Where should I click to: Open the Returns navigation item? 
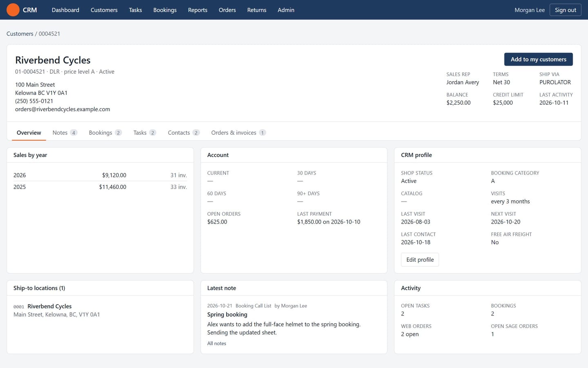point(257,10)
